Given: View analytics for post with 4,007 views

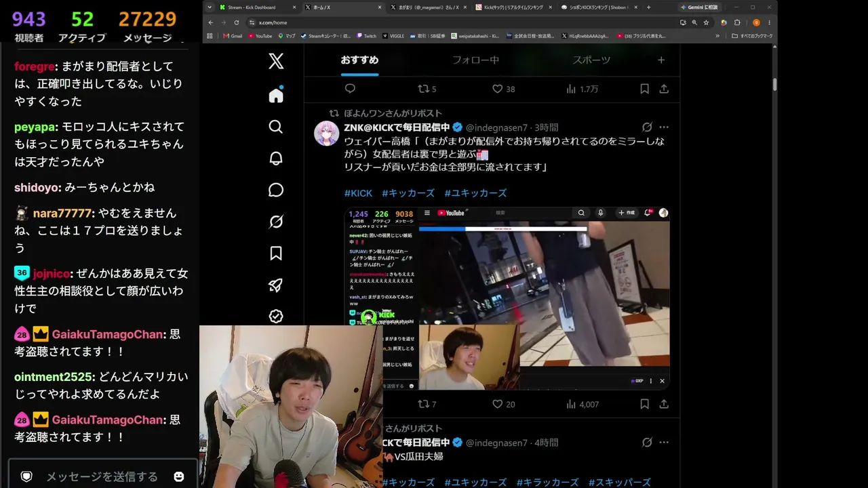Looking at the screenshot, I should tap(583, 404).
